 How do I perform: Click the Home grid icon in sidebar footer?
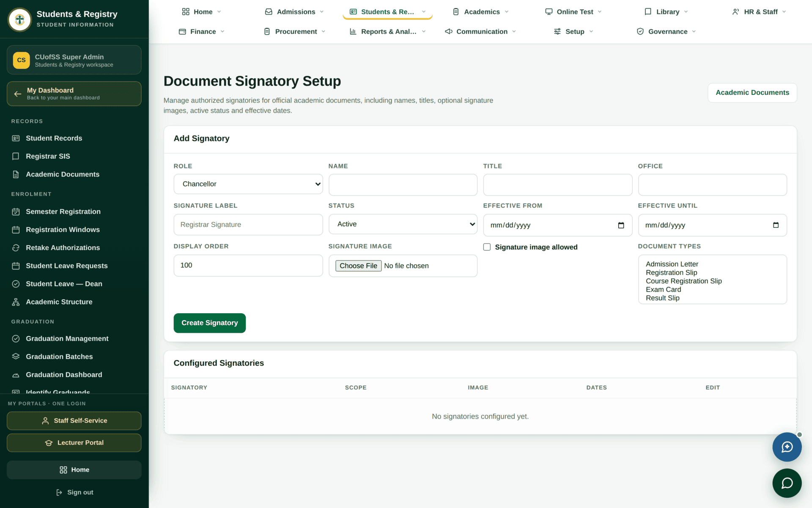click(x=63, y=470)
